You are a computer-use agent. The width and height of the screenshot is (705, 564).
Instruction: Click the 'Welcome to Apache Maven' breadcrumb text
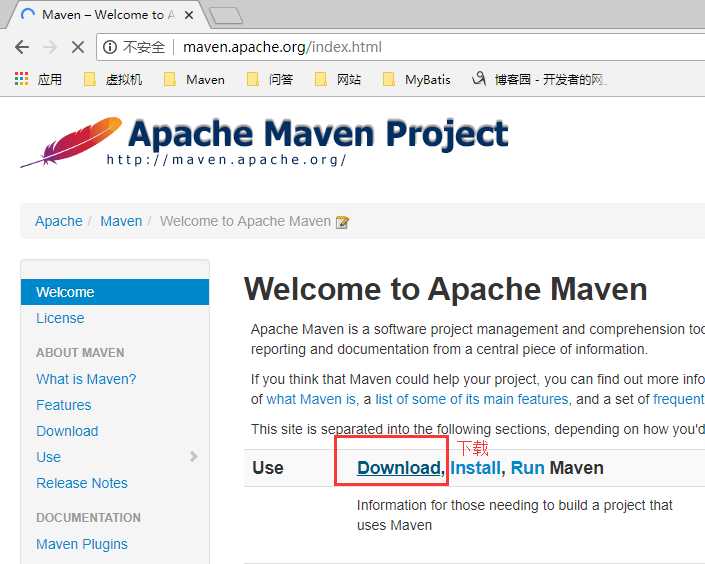point(245,221)
